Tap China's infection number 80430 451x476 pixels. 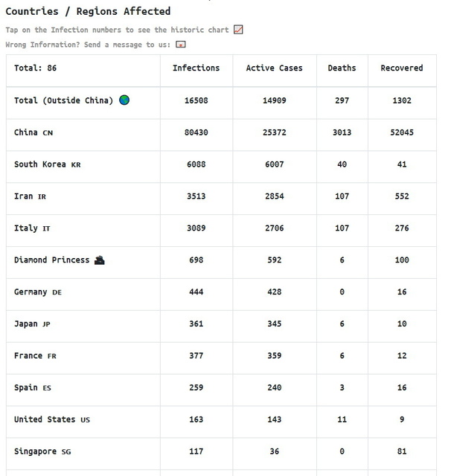(196, 132)
